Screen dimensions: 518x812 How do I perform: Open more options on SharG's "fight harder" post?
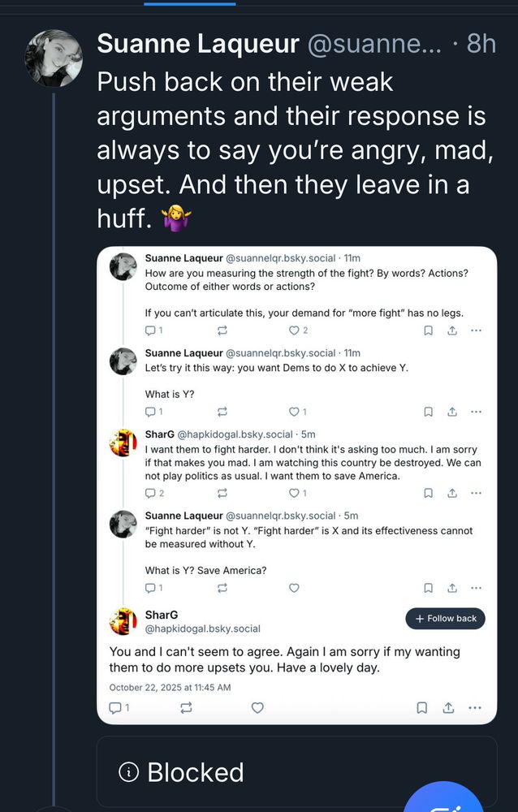pyautogui.click(x=476, y=493)
